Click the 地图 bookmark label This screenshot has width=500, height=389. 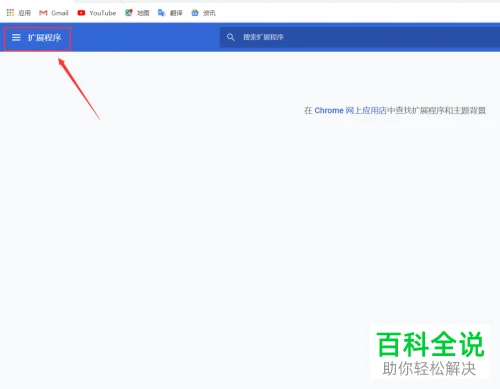[x=143, y=13]
